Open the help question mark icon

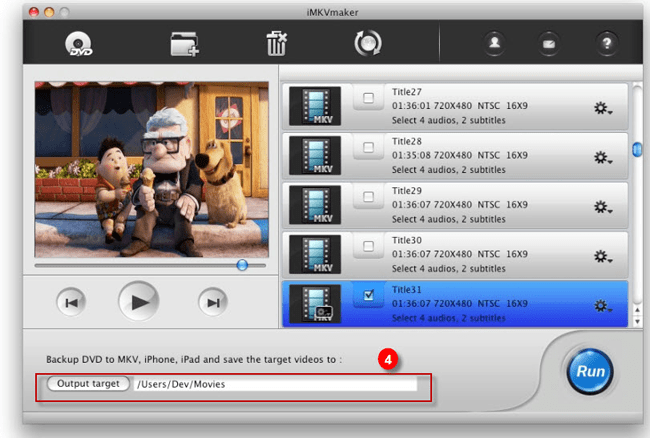pyautogui.click(x=607, y=43)
